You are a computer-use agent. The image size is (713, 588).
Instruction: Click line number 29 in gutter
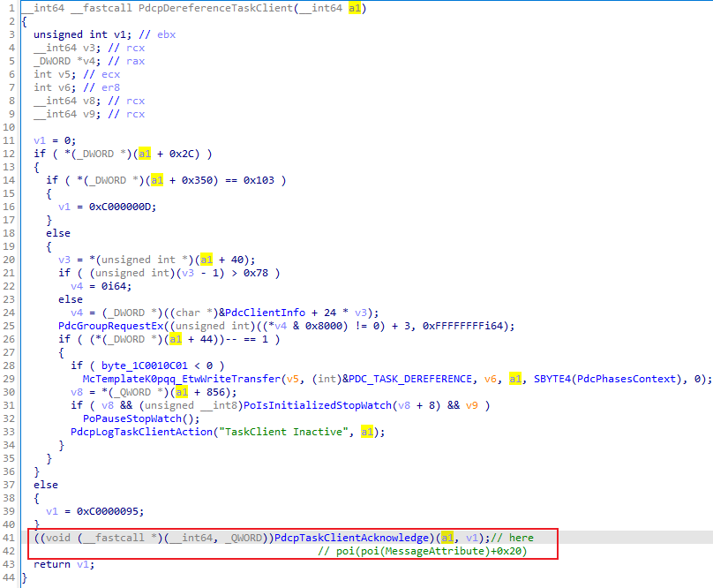(x=9, y=379)
